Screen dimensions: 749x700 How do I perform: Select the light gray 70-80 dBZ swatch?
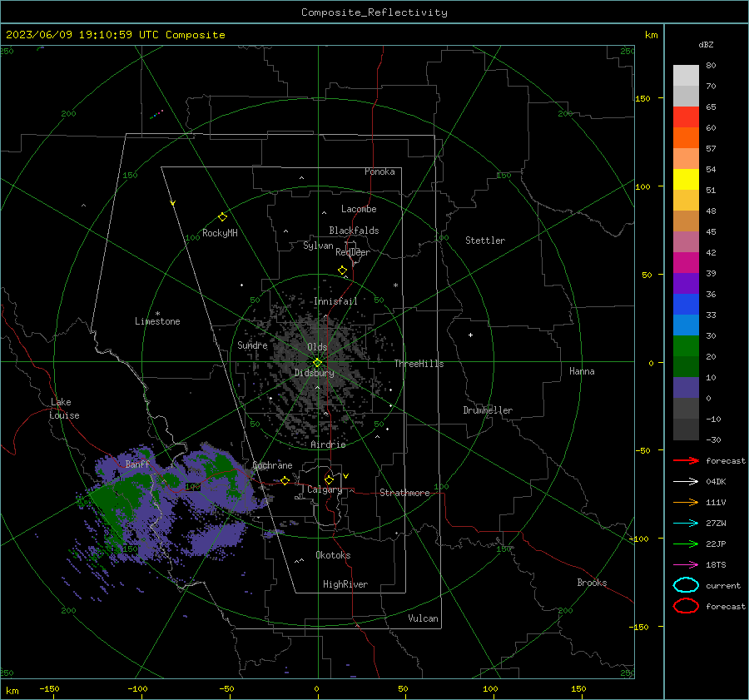point(686,76)
